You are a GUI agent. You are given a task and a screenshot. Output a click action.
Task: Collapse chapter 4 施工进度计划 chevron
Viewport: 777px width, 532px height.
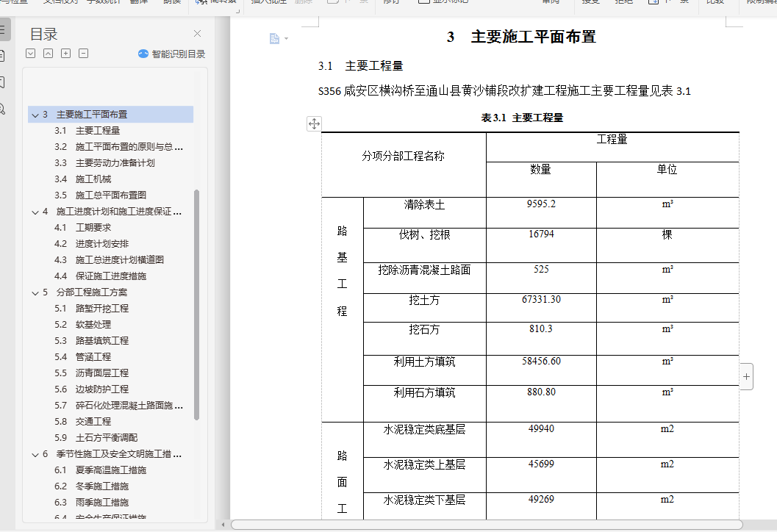coord(35,212)
